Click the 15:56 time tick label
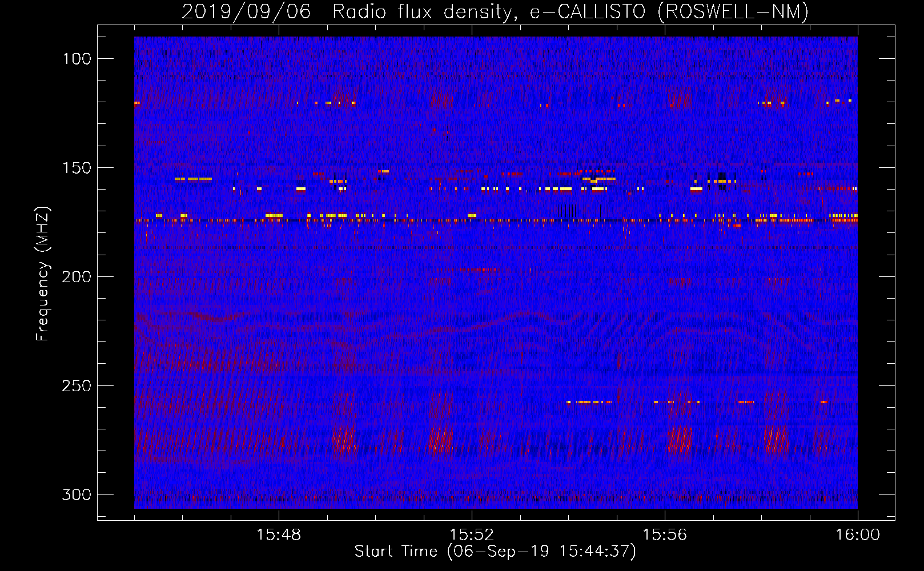This screenshot has width=924, height=571. pyautogui.click(x=665, y=535)
